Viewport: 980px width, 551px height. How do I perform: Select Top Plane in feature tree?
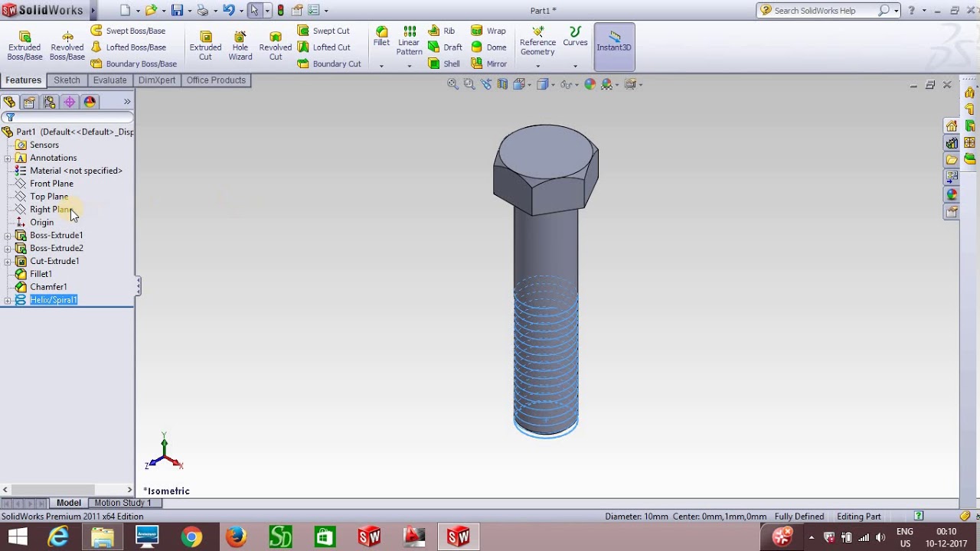tap(48, 197)
